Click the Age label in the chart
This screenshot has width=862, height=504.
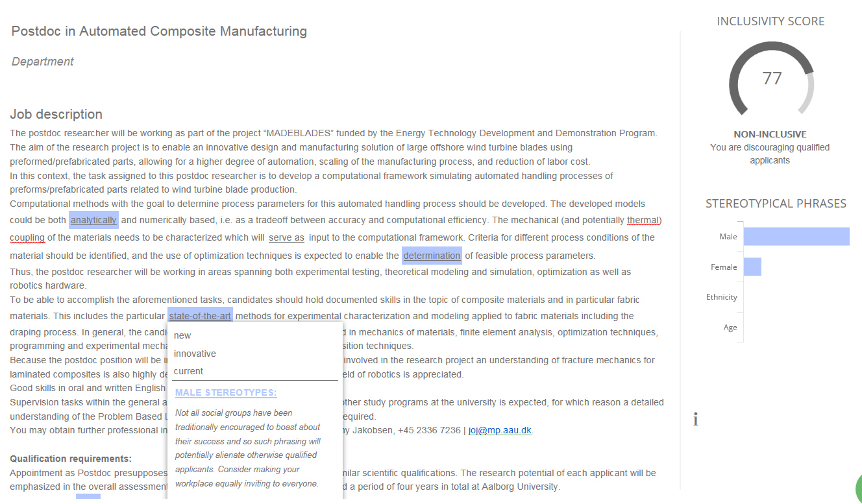730,328
